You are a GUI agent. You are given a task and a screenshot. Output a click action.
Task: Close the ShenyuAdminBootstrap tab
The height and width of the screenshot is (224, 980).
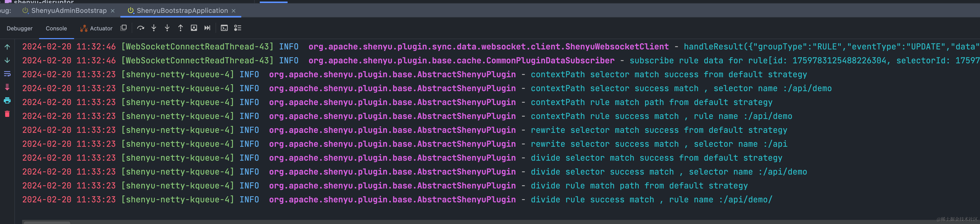tap(113, 11)
